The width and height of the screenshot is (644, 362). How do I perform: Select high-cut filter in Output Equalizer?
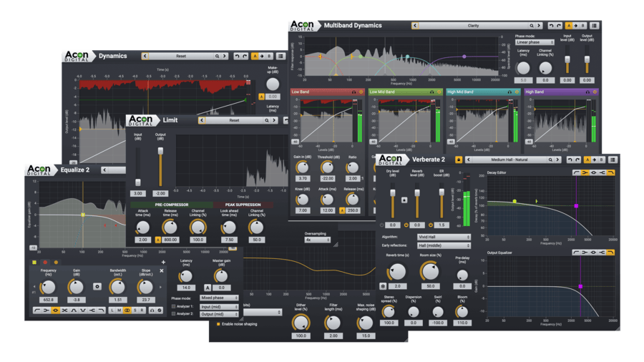611,253
